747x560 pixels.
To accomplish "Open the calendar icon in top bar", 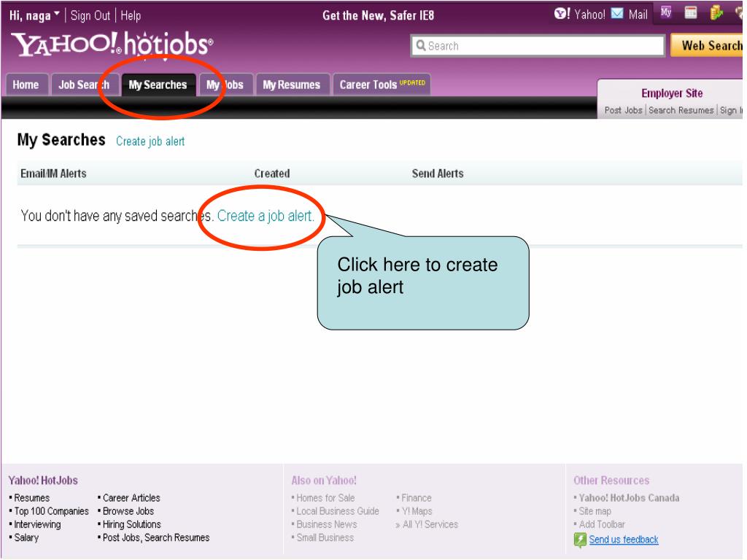I will pyautogui.click(x=691, y=12).
